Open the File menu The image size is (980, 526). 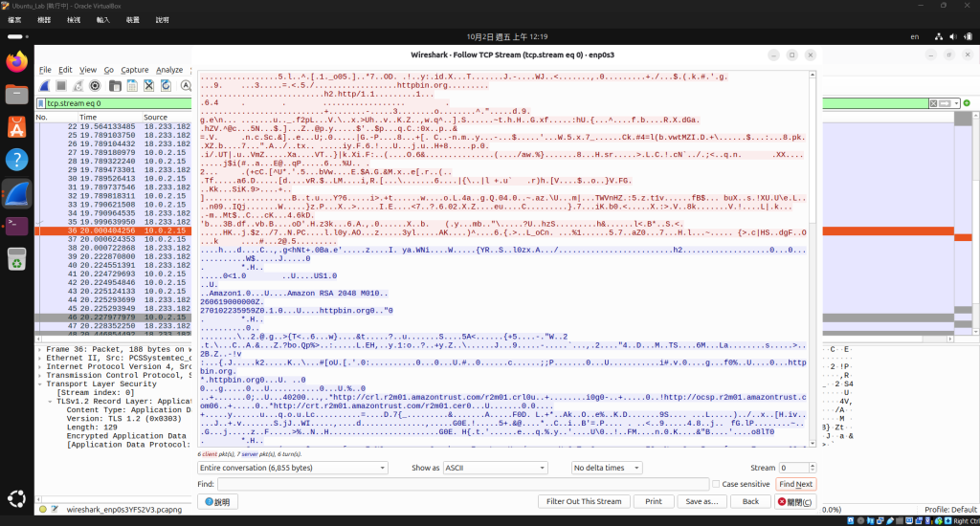[x=45, y=70]
